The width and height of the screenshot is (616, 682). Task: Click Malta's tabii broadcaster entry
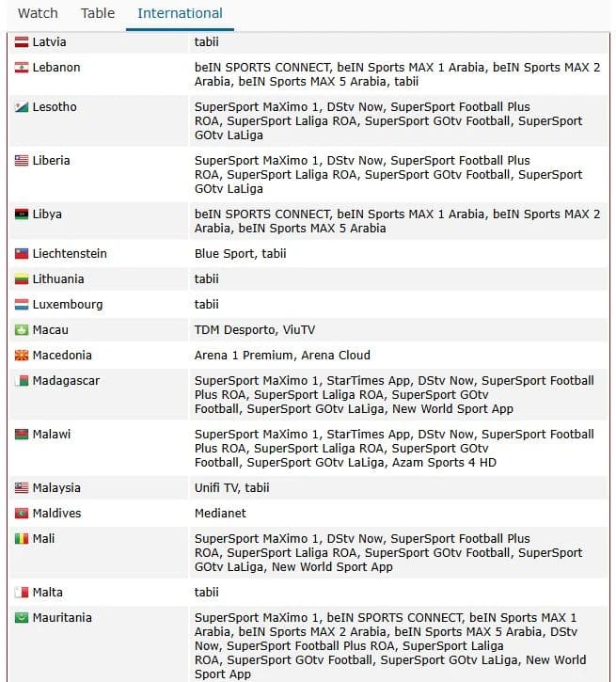click(x=207, y=593)
